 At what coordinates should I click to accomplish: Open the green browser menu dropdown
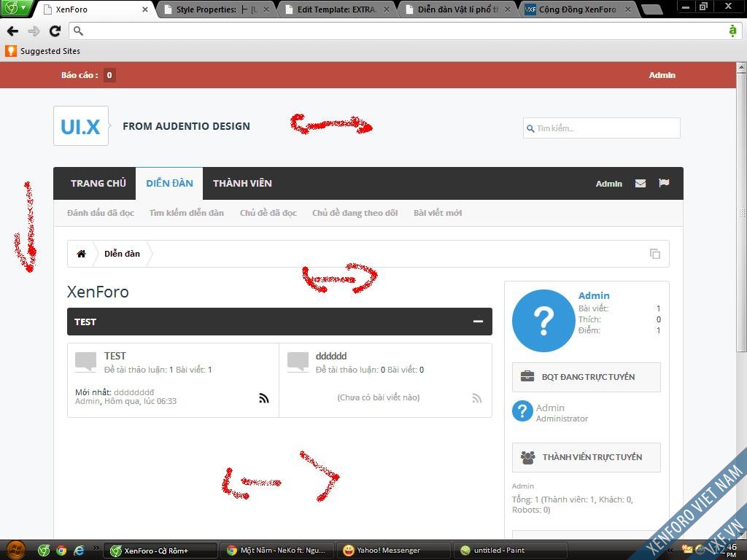(x=17, y=8)
